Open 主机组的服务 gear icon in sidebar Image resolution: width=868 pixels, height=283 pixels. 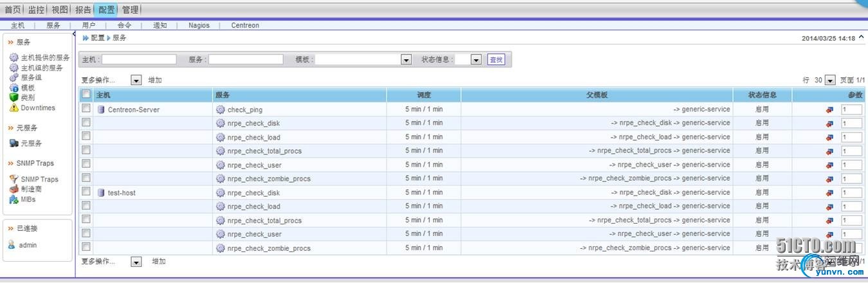14,68
